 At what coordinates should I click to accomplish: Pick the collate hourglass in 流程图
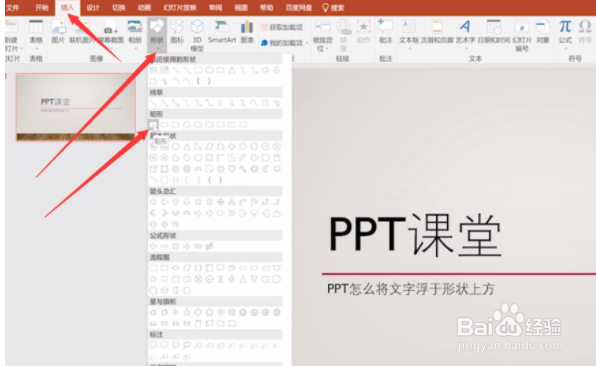[x=220, y=279]
